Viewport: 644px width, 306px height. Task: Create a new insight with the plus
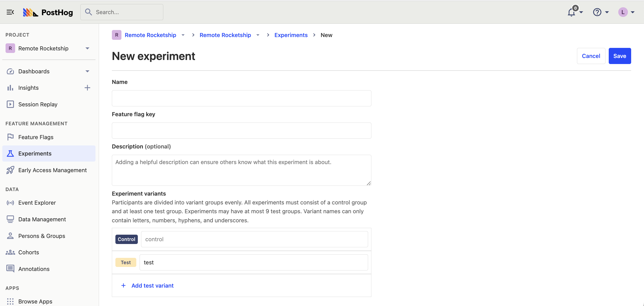87,87
